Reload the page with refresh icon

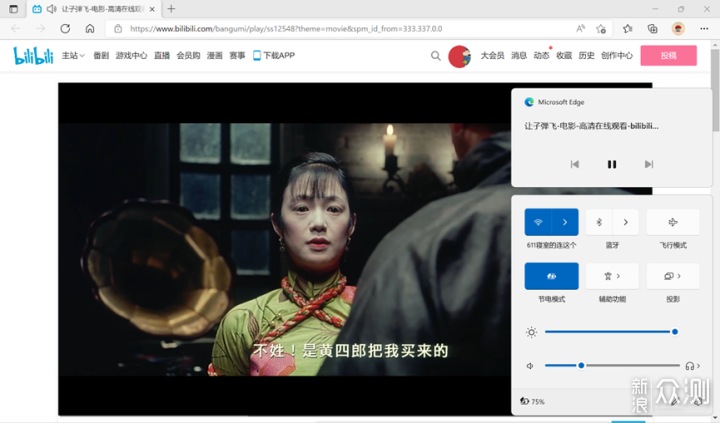65,28
